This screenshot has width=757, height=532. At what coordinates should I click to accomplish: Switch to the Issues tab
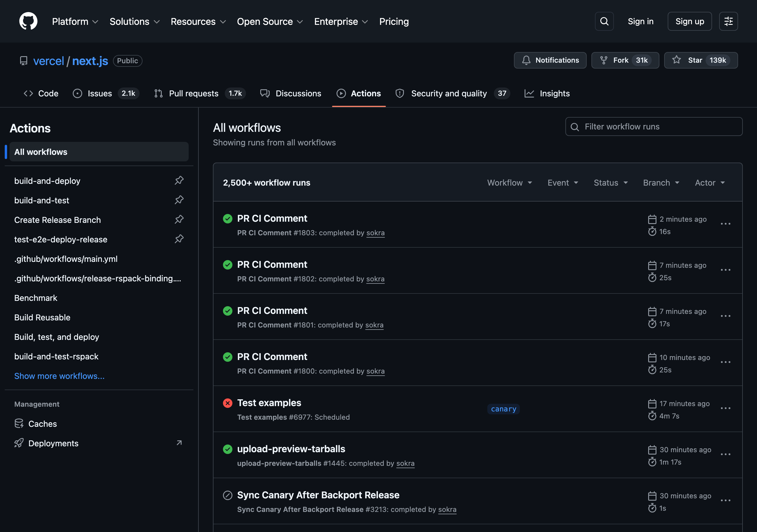pyautogui.click(x=106, y=94)
